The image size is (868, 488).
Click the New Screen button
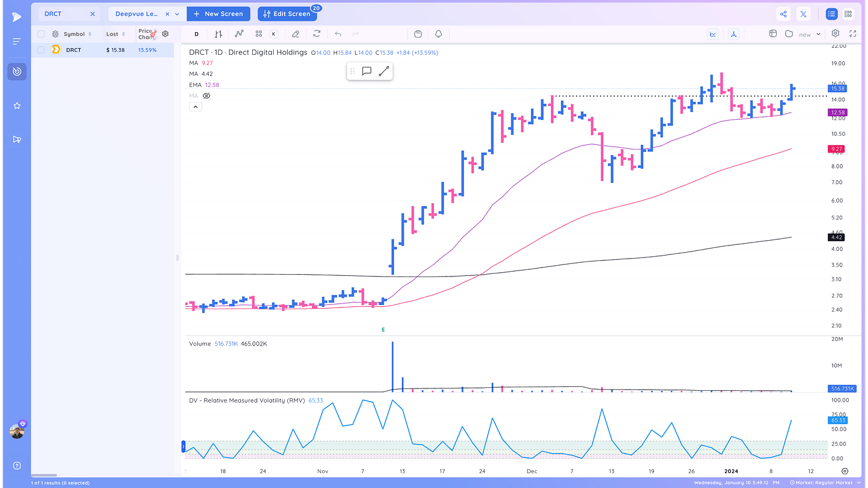(x=218, y=14)
